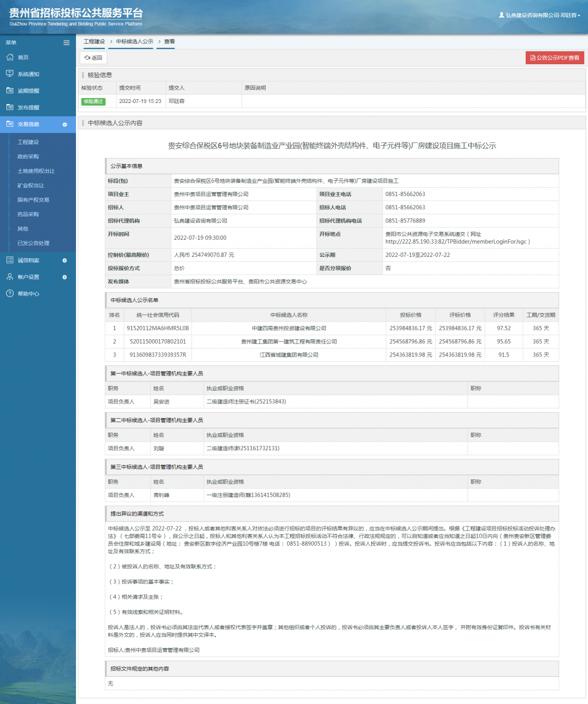Select 矿业权出让 submenu item
The width and height of the screenshot is (588, 704).
pyautogui.click(x=31, y=185)
